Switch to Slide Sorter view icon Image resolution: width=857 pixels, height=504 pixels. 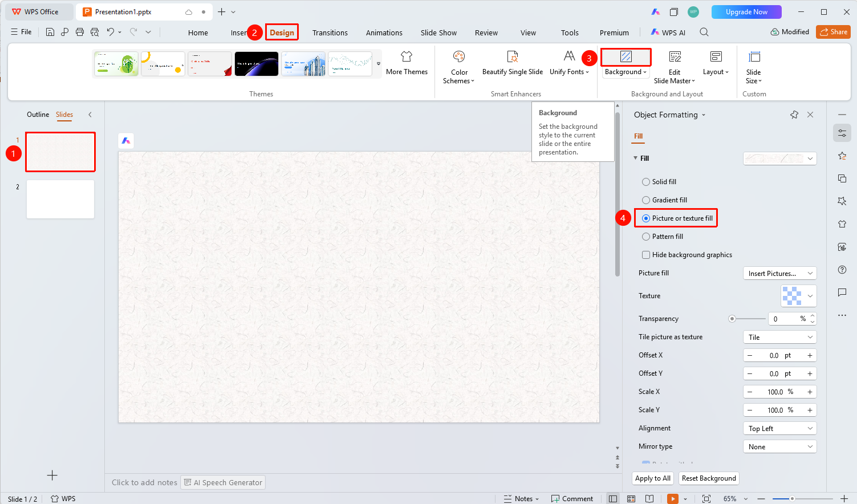pyautogui.click(x=631, y=499)
